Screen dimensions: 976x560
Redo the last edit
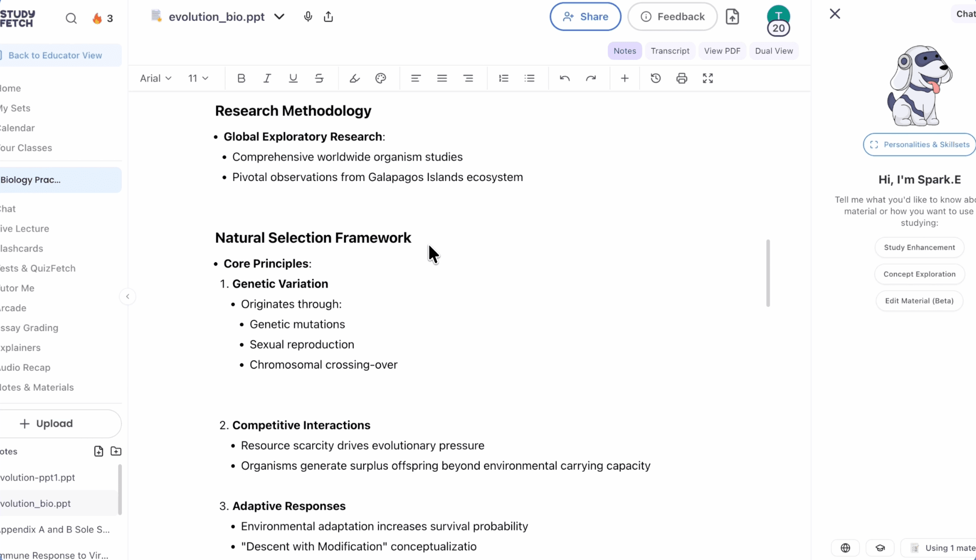[x=591, y=78]
